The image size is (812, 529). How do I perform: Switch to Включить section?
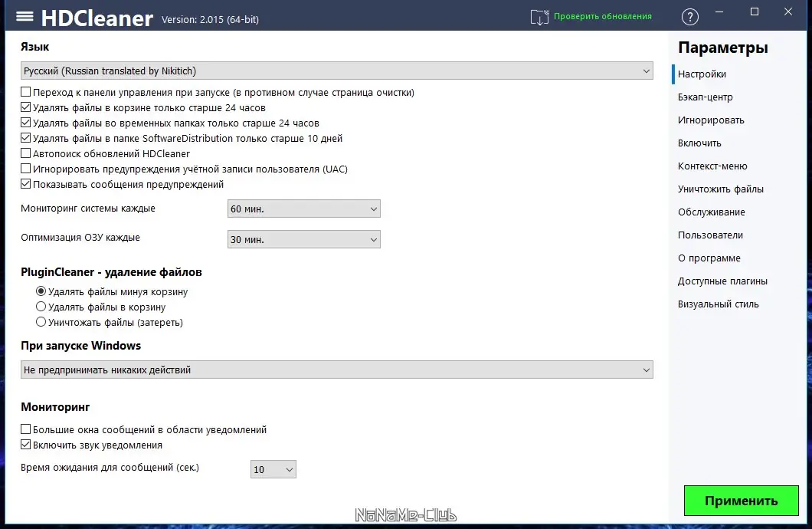[699, 143]
